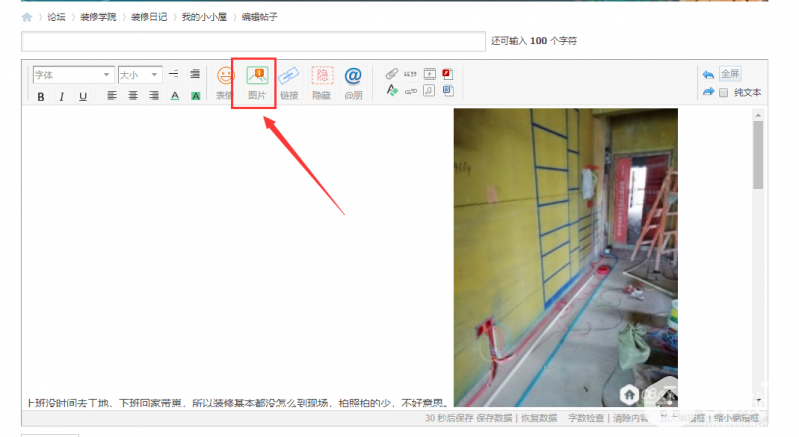Click the 全屏 fullscreen button
799x437 pixels.
tap(730, 74)
